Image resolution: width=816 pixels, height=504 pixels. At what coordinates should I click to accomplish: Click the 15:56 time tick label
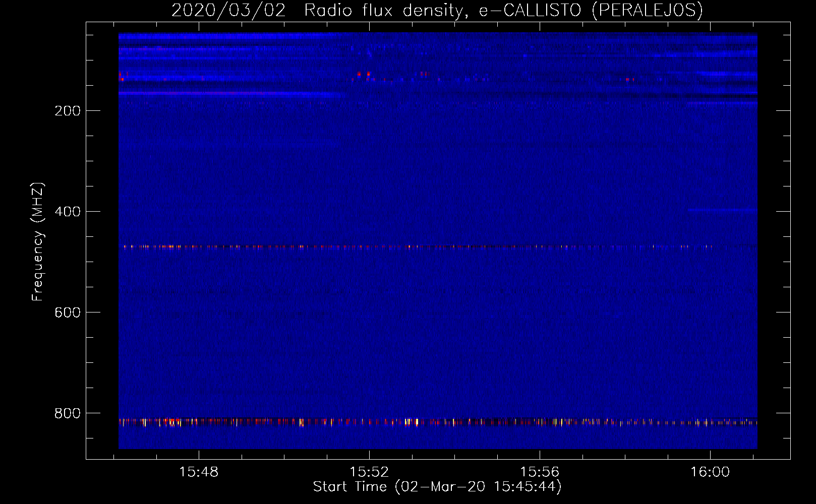pos(540,472)
